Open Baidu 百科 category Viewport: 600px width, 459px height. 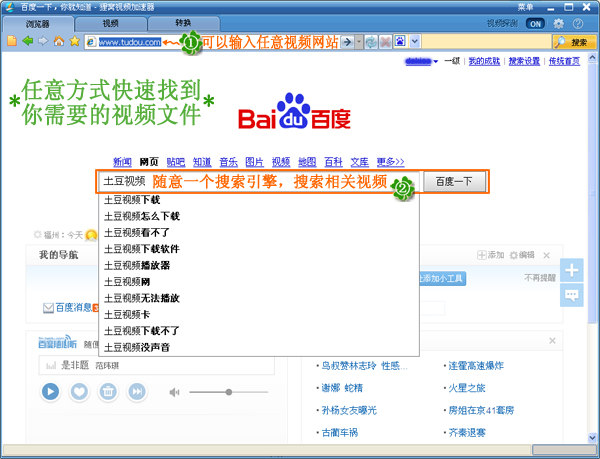click(333, 162)
